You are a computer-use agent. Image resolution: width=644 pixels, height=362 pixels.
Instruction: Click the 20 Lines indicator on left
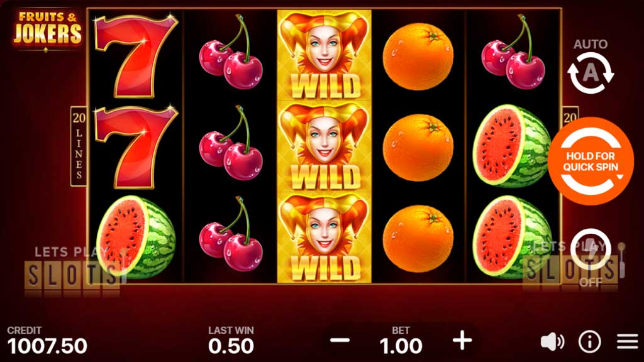(x=79, y=146)
